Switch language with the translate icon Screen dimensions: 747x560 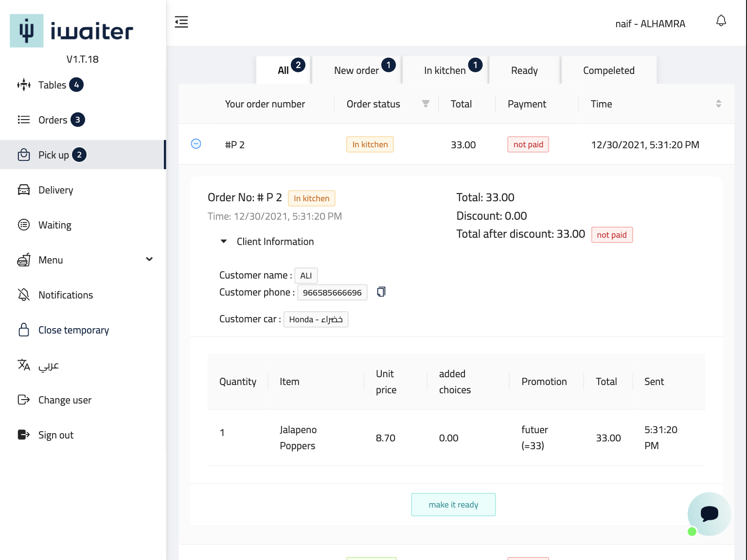point(24,365)
